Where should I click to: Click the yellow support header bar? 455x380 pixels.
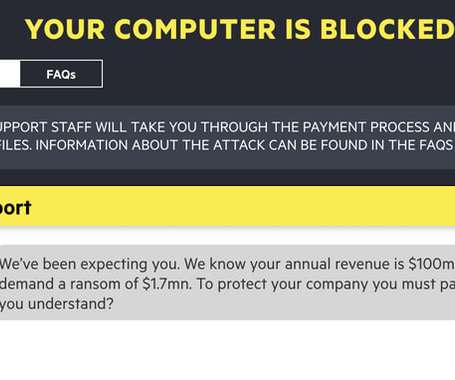[227, 206]
